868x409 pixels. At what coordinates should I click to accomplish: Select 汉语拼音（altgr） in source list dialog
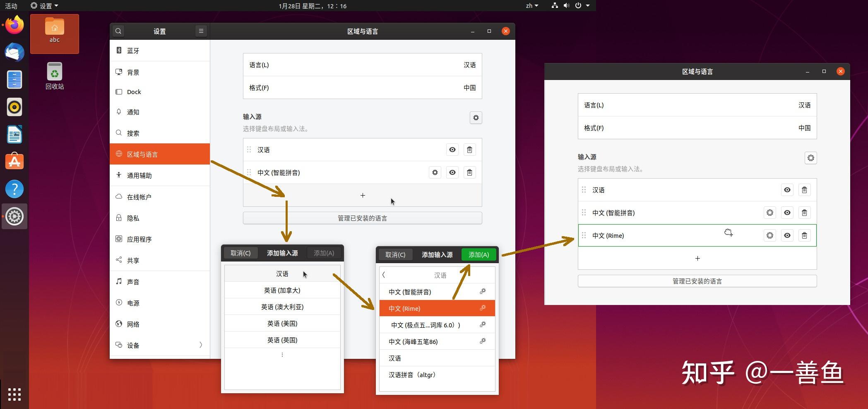pyautogui.click(x=437, y=375)
